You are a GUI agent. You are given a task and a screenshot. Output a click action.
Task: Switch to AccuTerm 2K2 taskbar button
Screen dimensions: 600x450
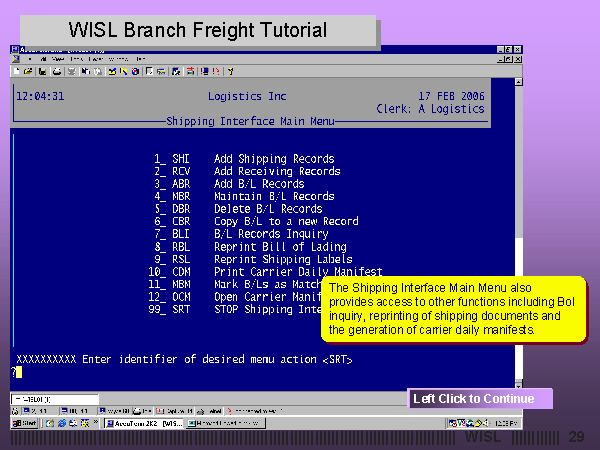point(132,424)
